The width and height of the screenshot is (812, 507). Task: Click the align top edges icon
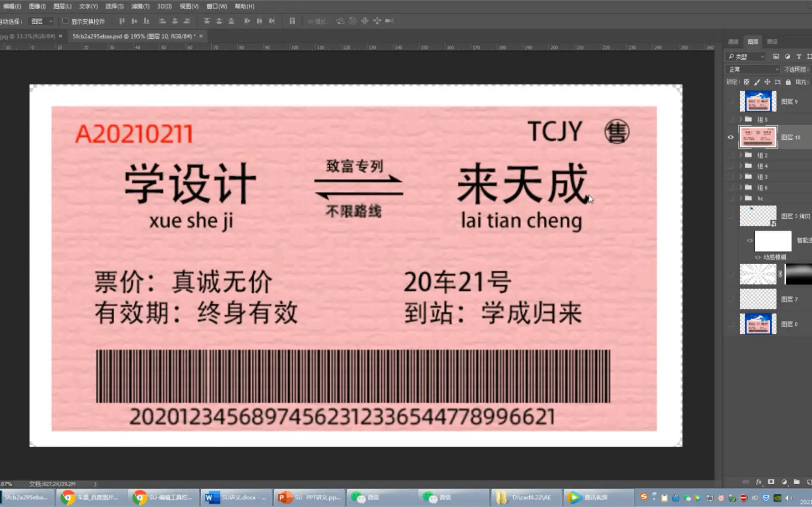121,21
